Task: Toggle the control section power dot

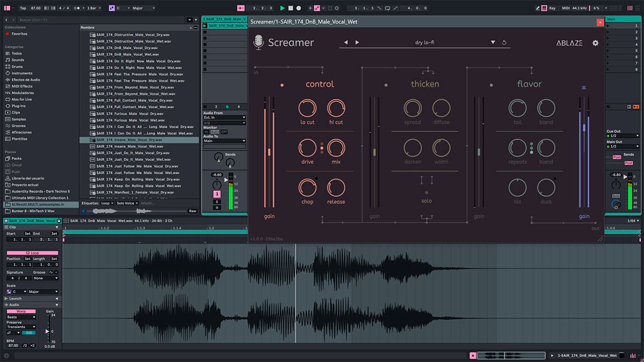Action: 282,85
